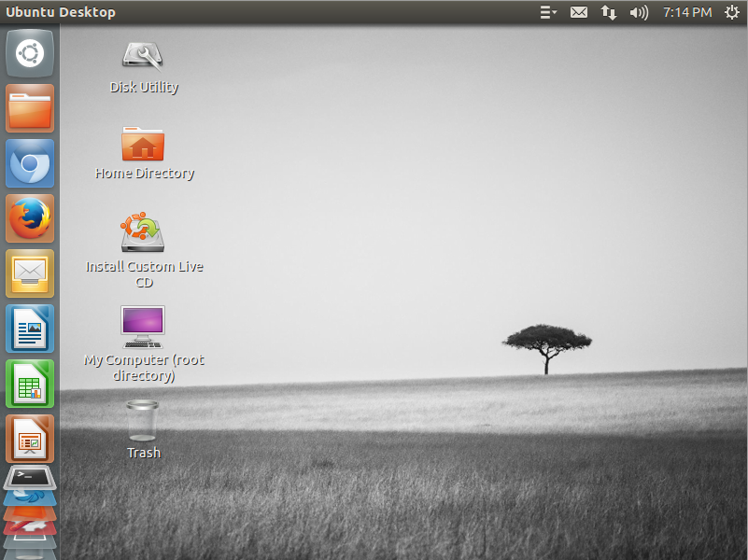The height and width of the screenshot is (560, 748).
Task: Start LibreOffice Impress from launcher
Action: pyautogui.click(x=30, y=439)
